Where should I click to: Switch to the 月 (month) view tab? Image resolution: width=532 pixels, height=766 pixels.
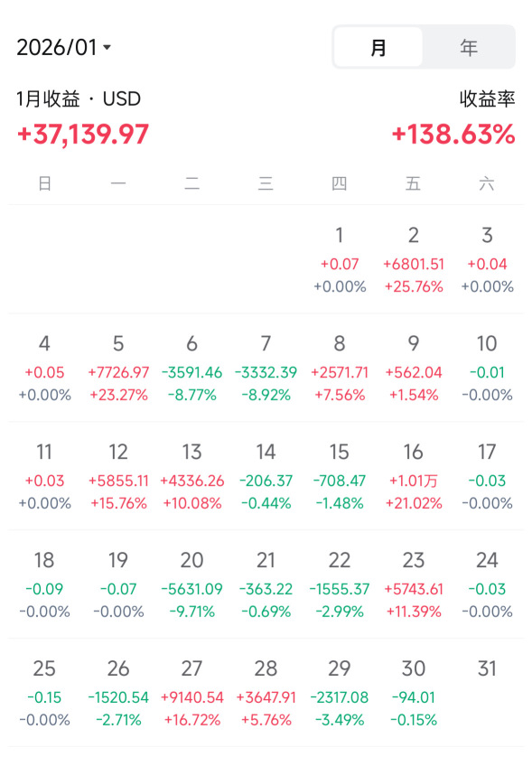coord(378,47)
